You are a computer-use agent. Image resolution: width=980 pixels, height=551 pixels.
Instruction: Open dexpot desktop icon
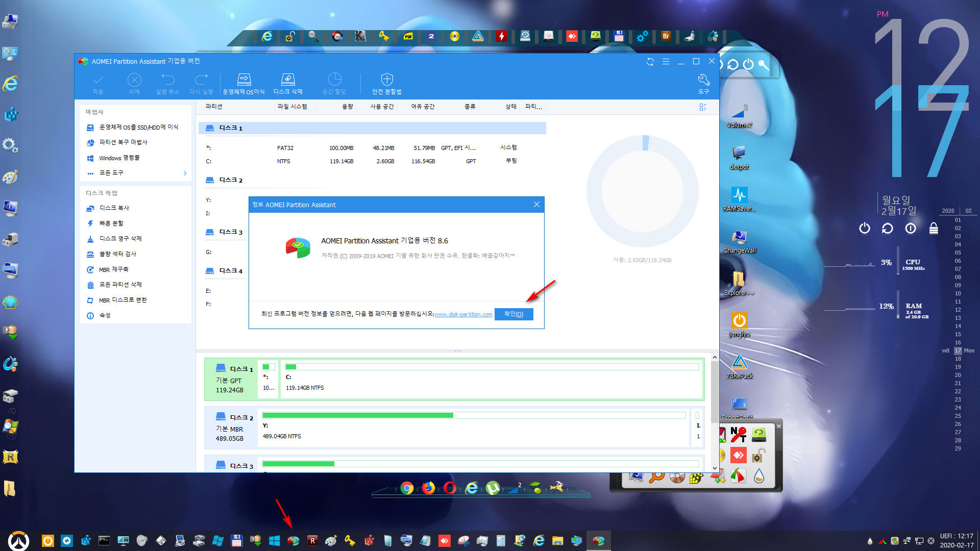click(739, 157)
